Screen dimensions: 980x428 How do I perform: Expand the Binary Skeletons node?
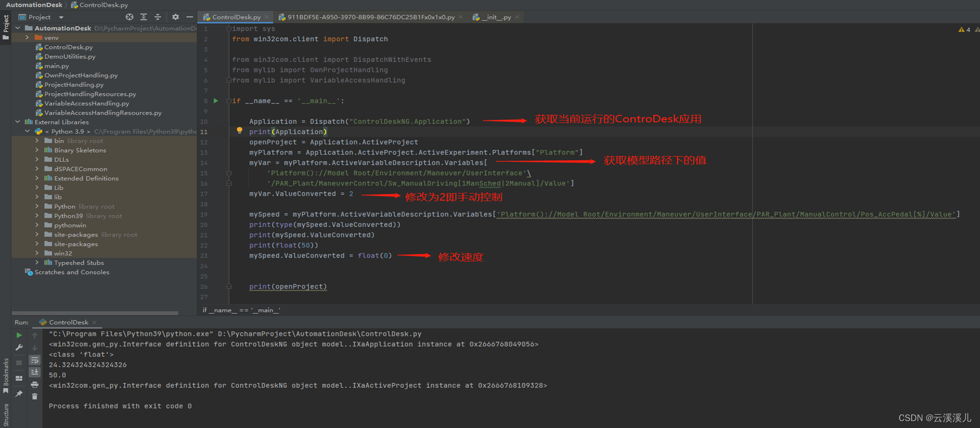(37, 150)
